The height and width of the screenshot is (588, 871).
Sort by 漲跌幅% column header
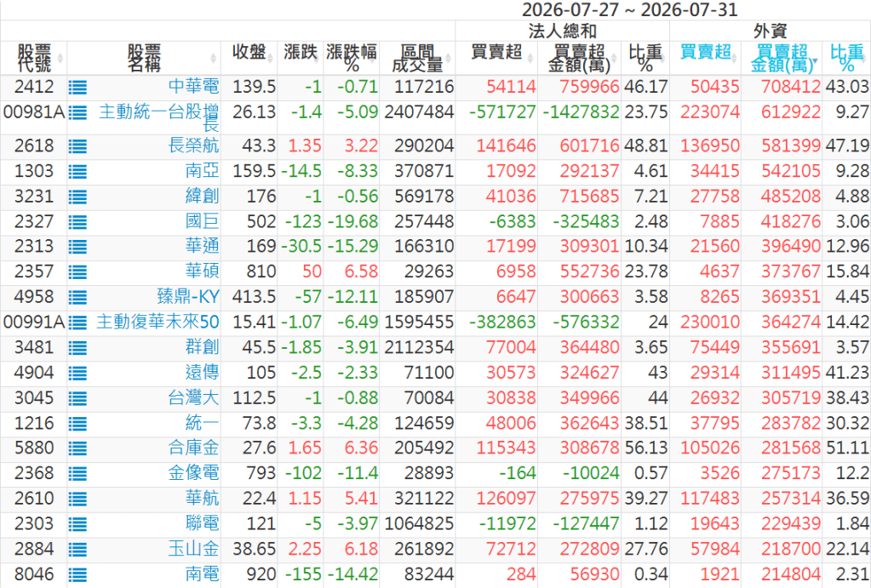point(351,59)
